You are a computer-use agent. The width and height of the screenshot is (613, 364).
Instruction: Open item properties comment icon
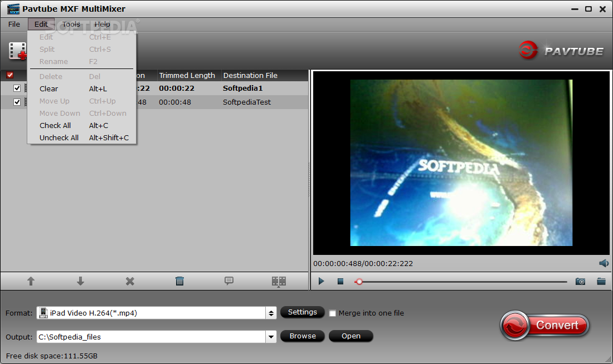(x=229, y=281)
